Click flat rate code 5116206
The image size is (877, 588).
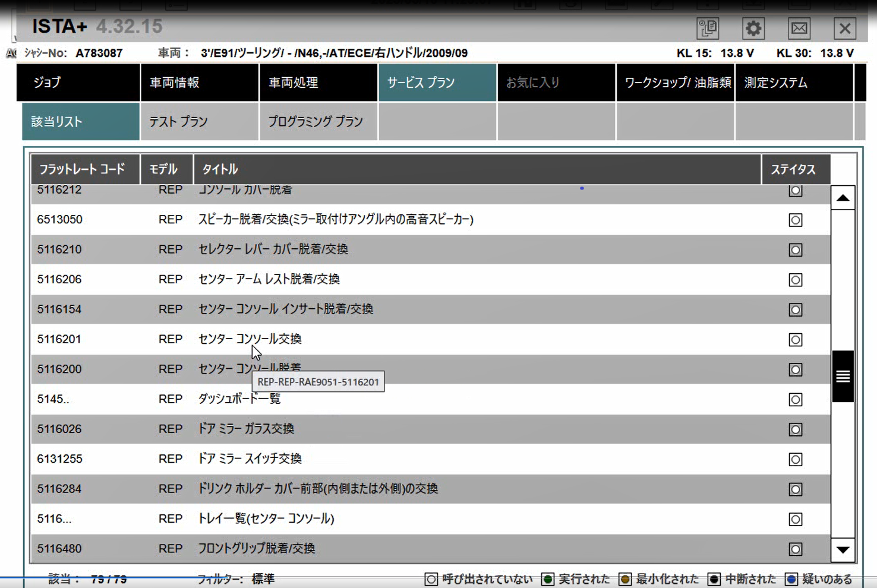[x=59, y=279]
